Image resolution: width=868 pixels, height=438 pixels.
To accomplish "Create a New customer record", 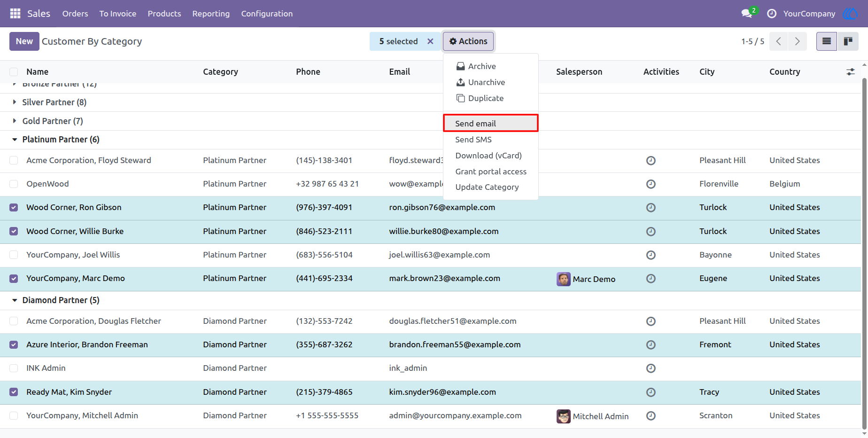I will click(24, 41).
